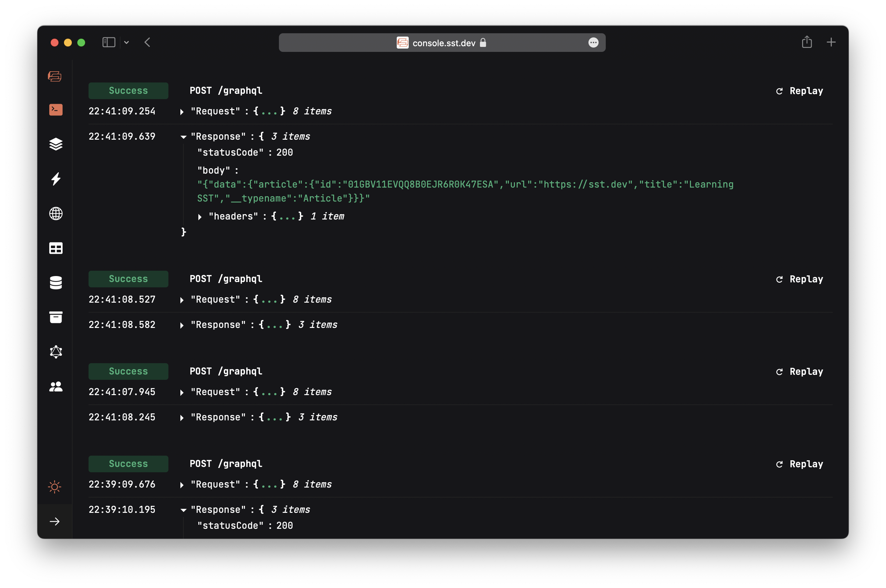The width and height of the screenshot is (886, 588).
Task: Expand headers in first Response
Action: [x=200, y=217]
